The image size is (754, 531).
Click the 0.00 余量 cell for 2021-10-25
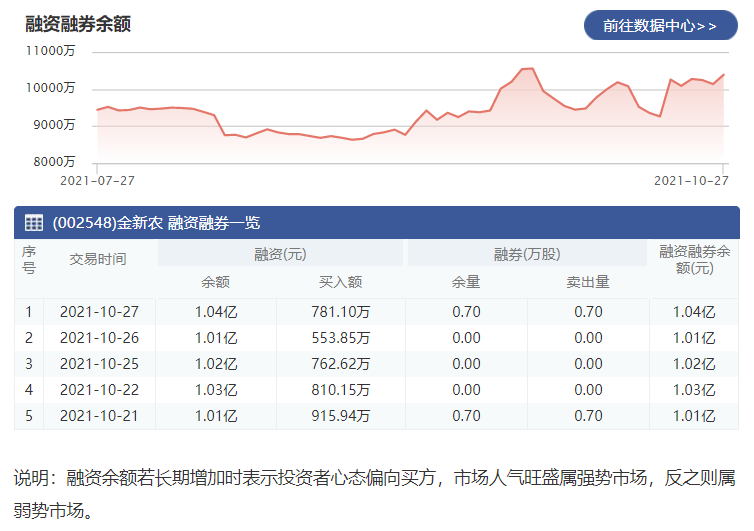click(466, 364)
